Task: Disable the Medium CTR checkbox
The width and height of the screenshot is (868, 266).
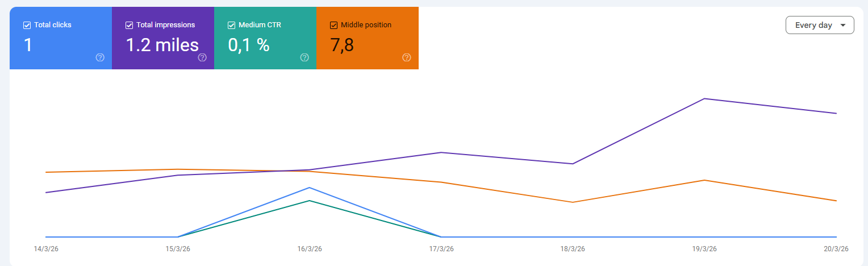Action: [231, 25]
